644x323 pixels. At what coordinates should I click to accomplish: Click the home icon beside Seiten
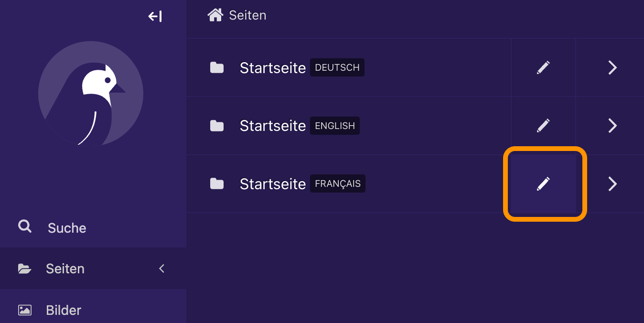pyautogui.click(x=215, y=15)
